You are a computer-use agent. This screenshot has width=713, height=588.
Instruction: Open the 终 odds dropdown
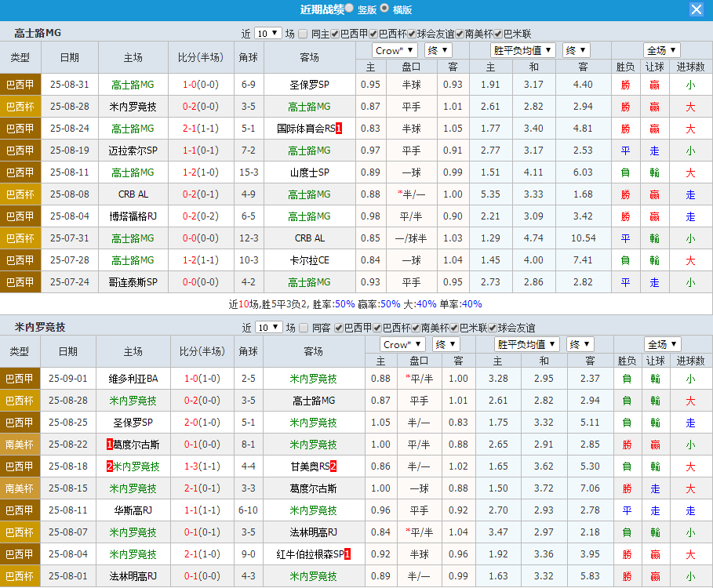pos(438,49)
